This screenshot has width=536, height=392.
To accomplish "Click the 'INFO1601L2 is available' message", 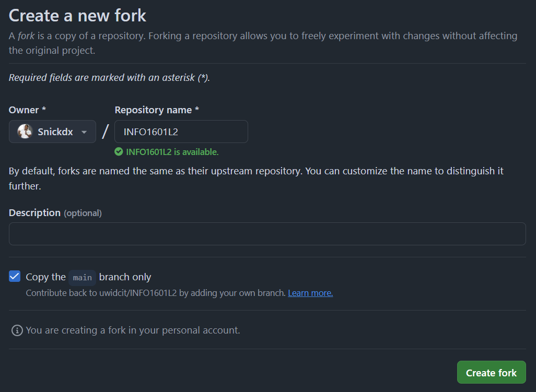I will pos(172,152).
